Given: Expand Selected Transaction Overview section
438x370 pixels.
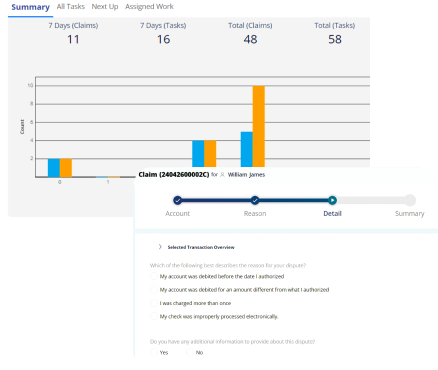Looking at the screenshot, I should pos(160,247).
